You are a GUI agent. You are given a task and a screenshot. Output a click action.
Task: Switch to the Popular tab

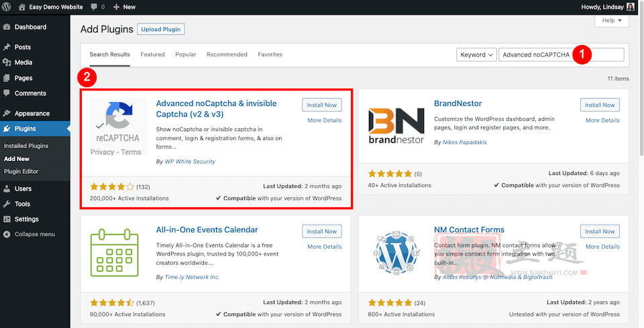(x=186, y=54)
